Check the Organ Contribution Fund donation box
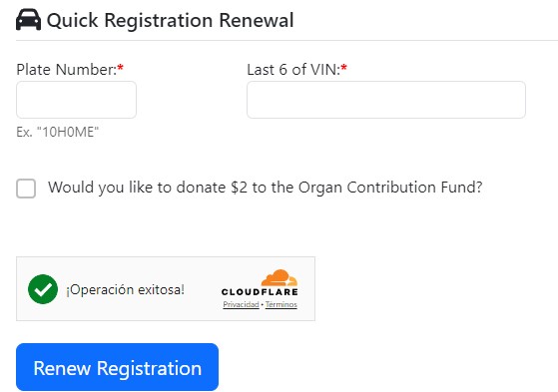This screenshot has height=392, width=558. (x=26, y=189)
